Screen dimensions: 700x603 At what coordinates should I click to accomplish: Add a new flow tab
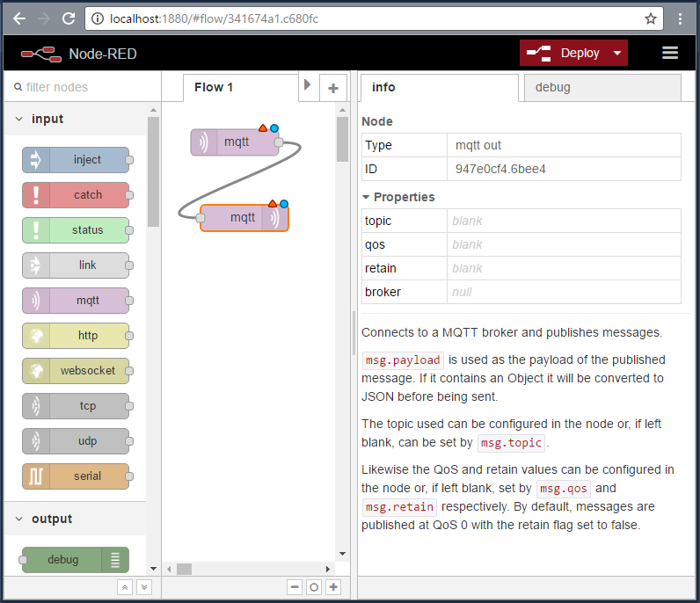(332, 88)
